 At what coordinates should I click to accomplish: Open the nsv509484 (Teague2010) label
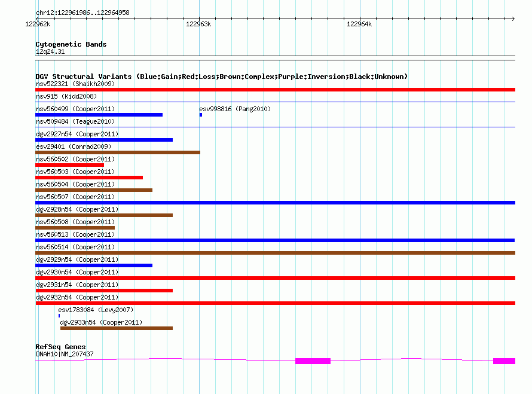pyautogui.click(x=75, y=121)
